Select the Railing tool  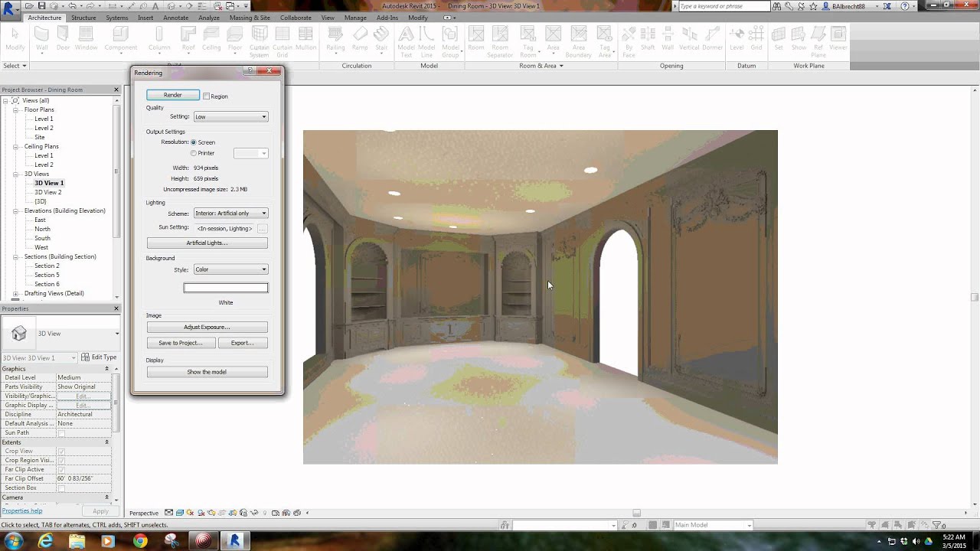point(335,38)
